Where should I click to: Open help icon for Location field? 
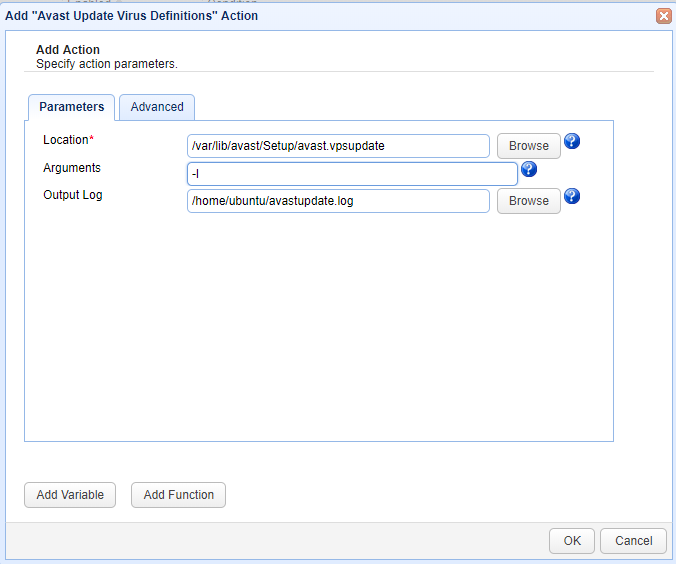(572, 141)
